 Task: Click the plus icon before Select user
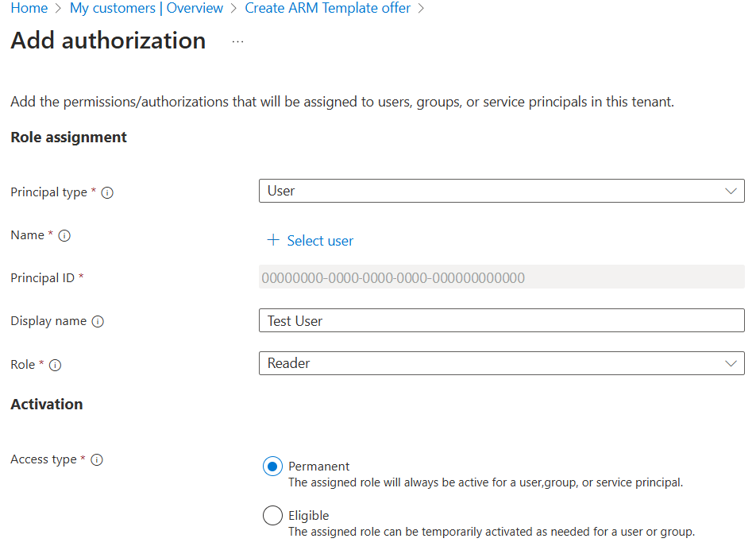pyautogui.click(x=273, y=240)
